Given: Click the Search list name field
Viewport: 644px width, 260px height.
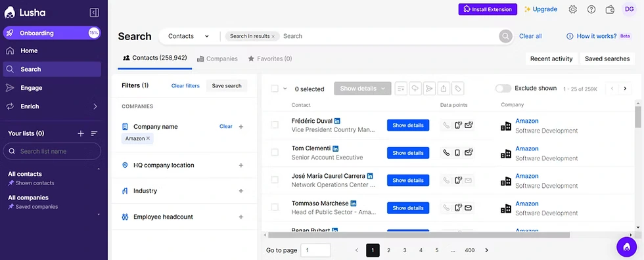Looking at the screenshot, I should (x=52, y=151).
